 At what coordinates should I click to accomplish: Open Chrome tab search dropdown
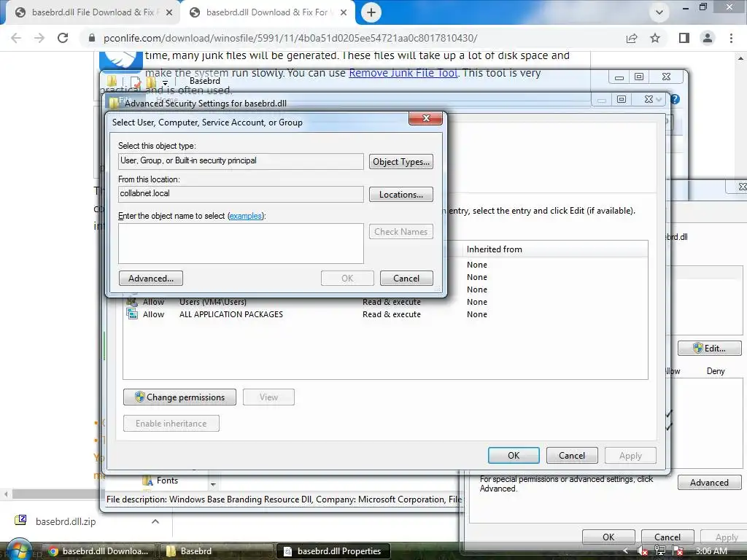(659, 12)
